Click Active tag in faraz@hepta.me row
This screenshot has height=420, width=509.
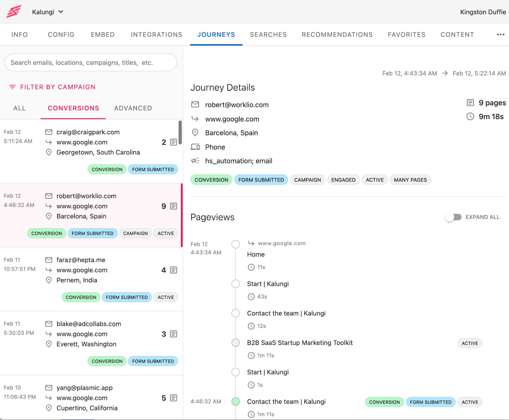point(166,297)
